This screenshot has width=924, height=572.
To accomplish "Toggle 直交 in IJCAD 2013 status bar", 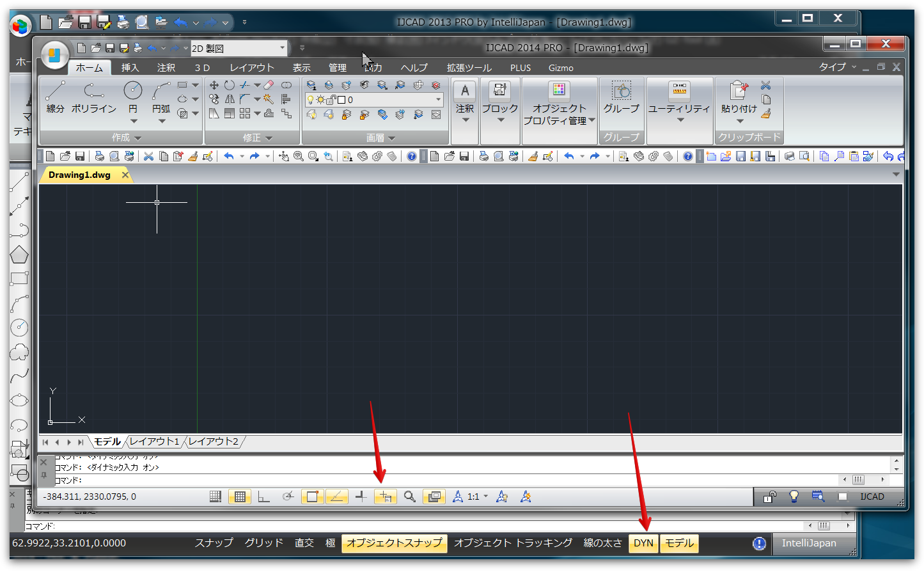I will click(x=304, y=543).
